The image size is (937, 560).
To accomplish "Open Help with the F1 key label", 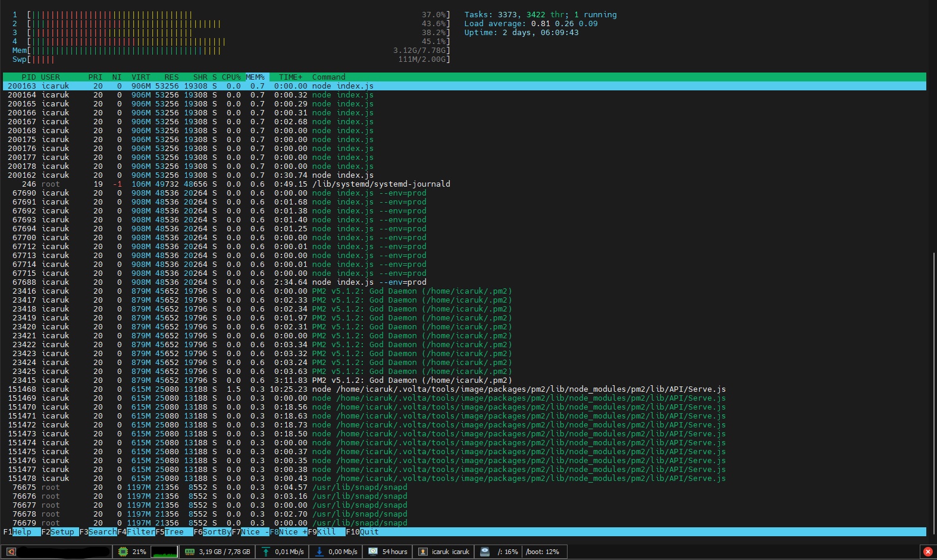I will pyautogui.click(x=22, y=532).
